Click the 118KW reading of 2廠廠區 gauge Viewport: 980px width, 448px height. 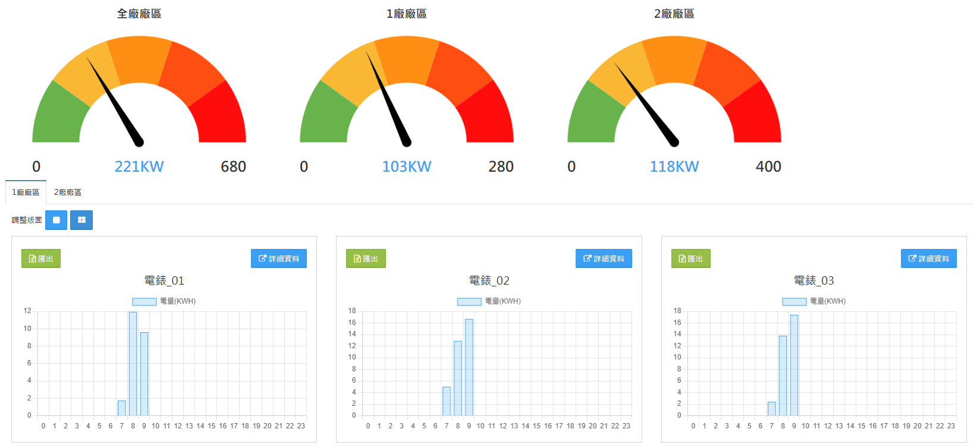(x=674, y=166)
